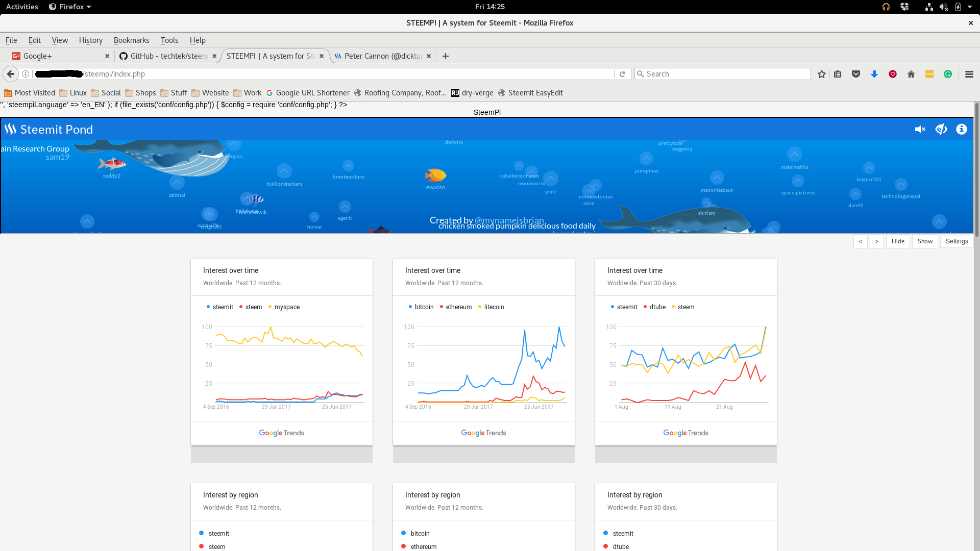The image size is (980, 551).
Task: Open the Firefox hamburger menu
Action: pyautogui.click(x=969, y=74)
